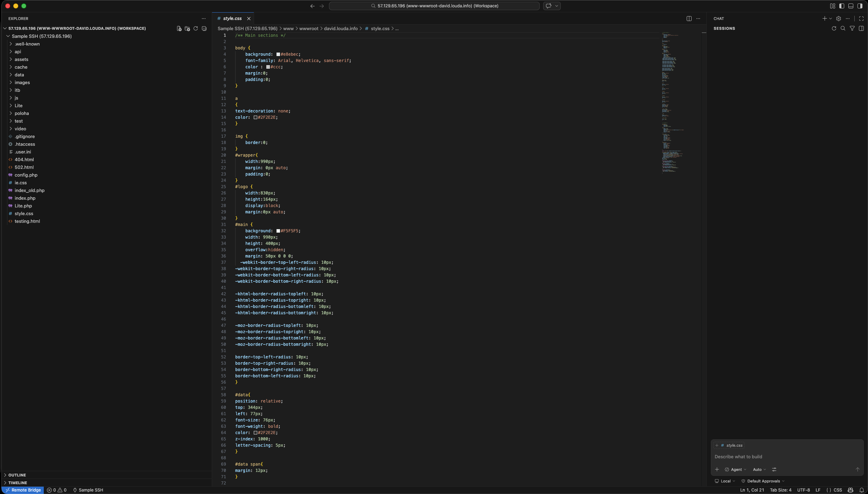Split the editor to the right

point(689,19)
